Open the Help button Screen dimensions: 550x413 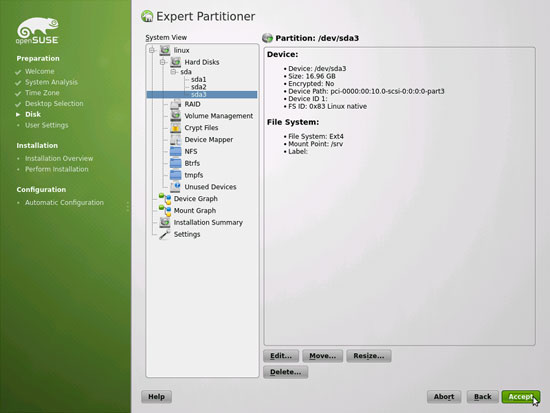pos(156,397)
